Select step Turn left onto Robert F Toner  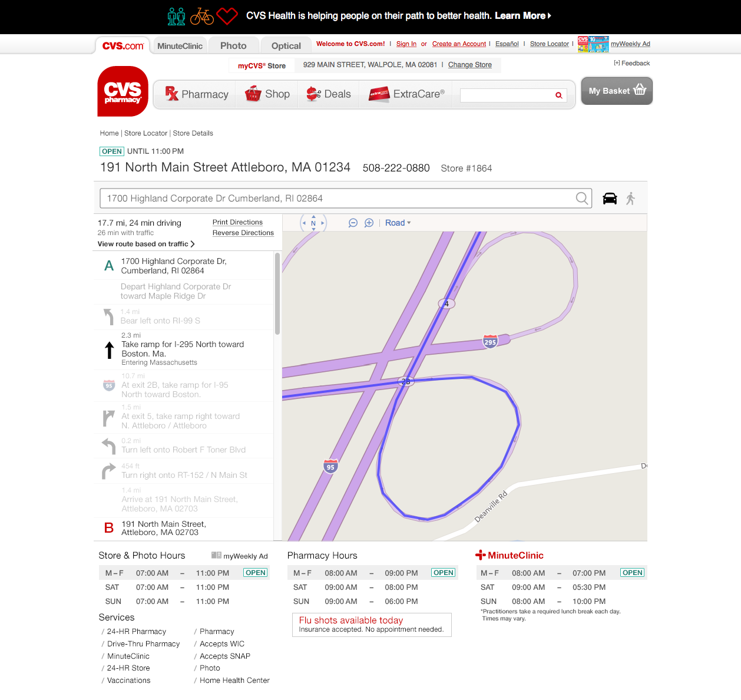184,446
